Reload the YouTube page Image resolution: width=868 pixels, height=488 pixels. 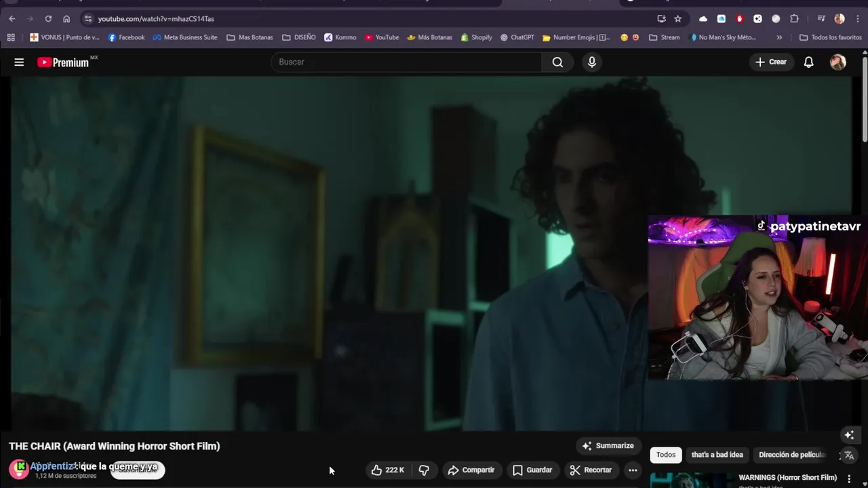(48, 18)
